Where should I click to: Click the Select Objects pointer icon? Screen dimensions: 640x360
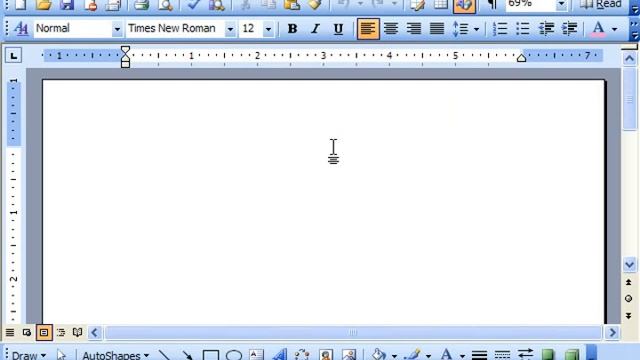(61, 355)
